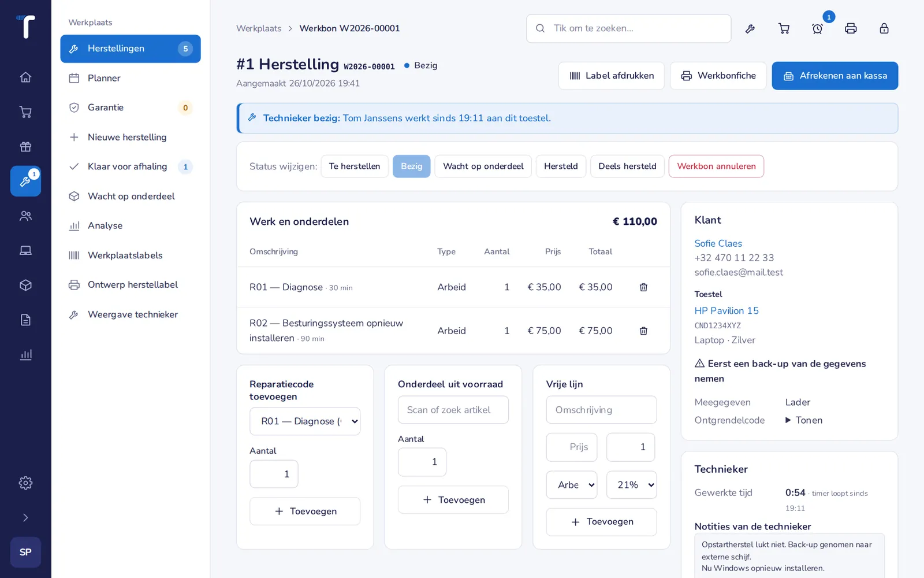The height and width of the screenshot is (578, 924).
Task: Open the document icon in left rail
Action: click(25, 320)
